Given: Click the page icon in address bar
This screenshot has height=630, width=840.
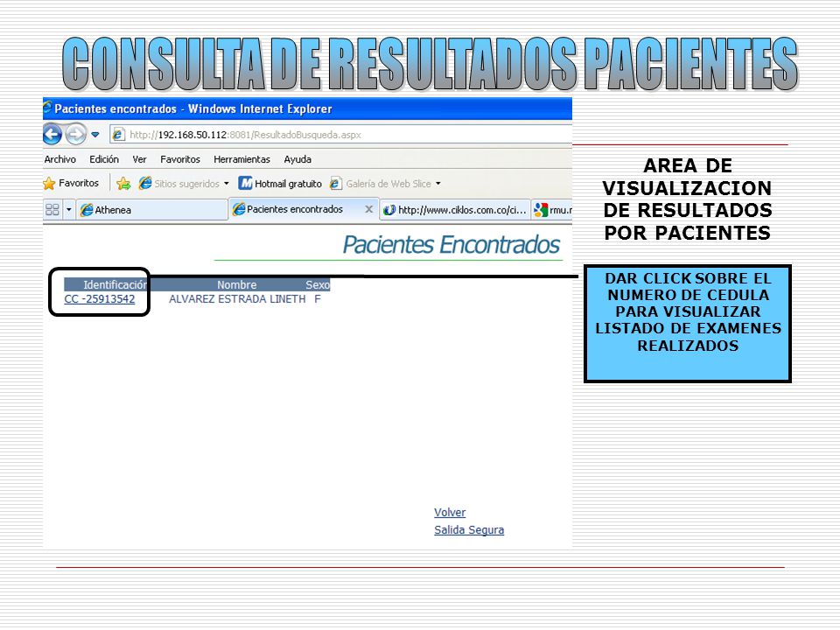Looking at the screenshot, I should (x=118, y=135).
